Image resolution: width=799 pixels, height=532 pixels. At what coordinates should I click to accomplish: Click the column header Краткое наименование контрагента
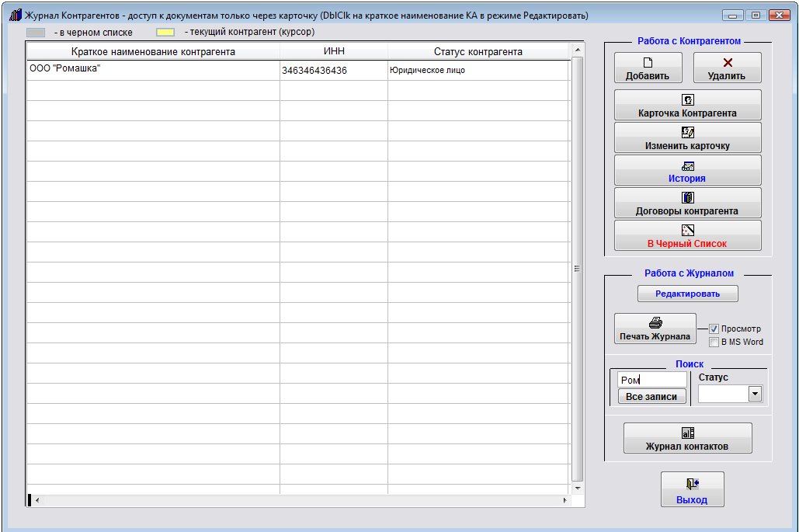[x=153, y=51]
